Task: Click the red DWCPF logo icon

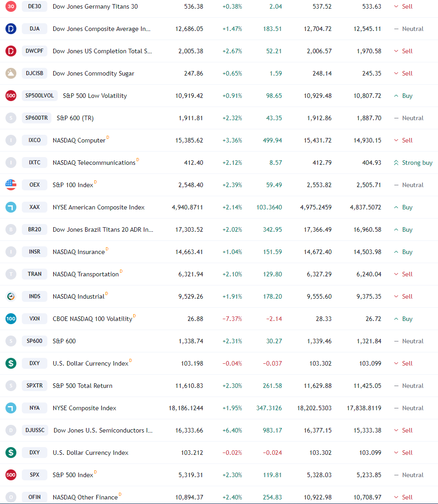Action: point(11,51)
